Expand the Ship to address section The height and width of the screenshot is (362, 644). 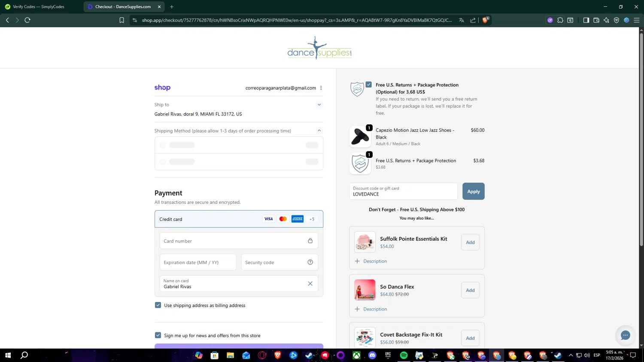(x=319, y=105)
